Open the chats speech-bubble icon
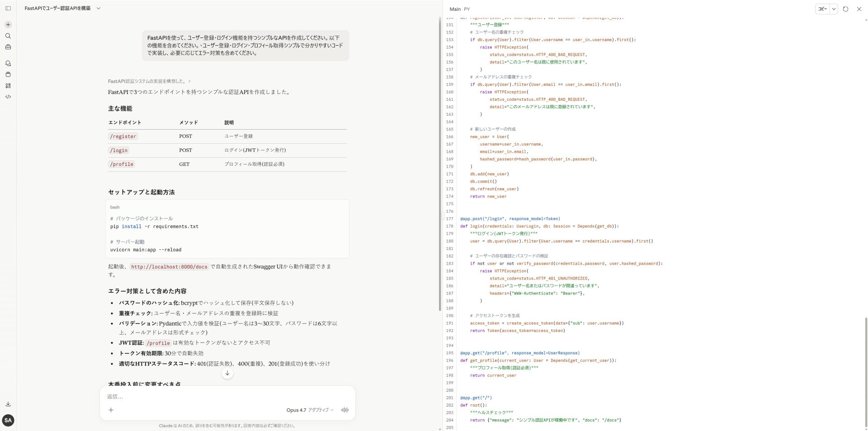Image resolution: width=868 pixels, height=431 pixels. click(x=8, y=63)
